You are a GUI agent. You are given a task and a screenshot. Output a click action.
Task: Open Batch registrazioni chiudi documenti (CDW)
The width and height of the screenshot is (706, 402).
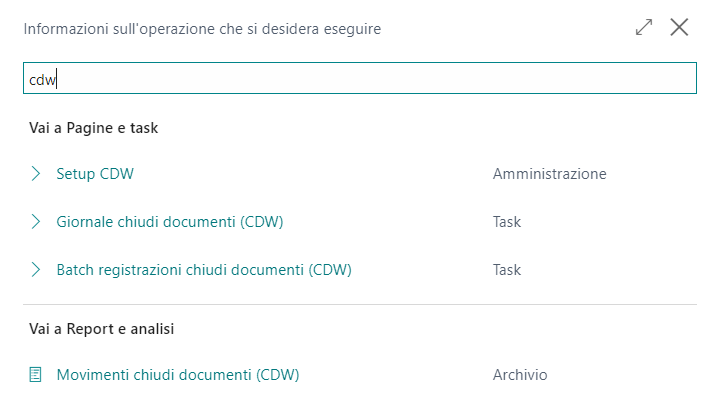tap(204, 270)
